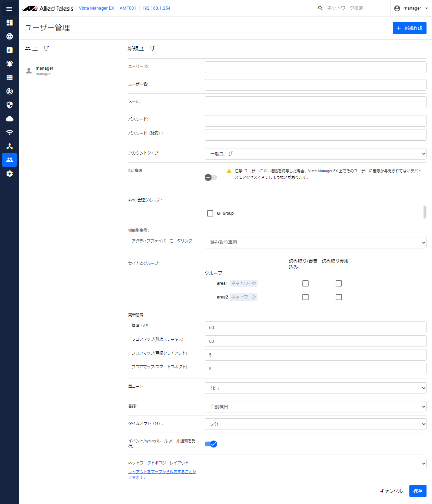Open the hamburger main menu

(x=9, y=9)
